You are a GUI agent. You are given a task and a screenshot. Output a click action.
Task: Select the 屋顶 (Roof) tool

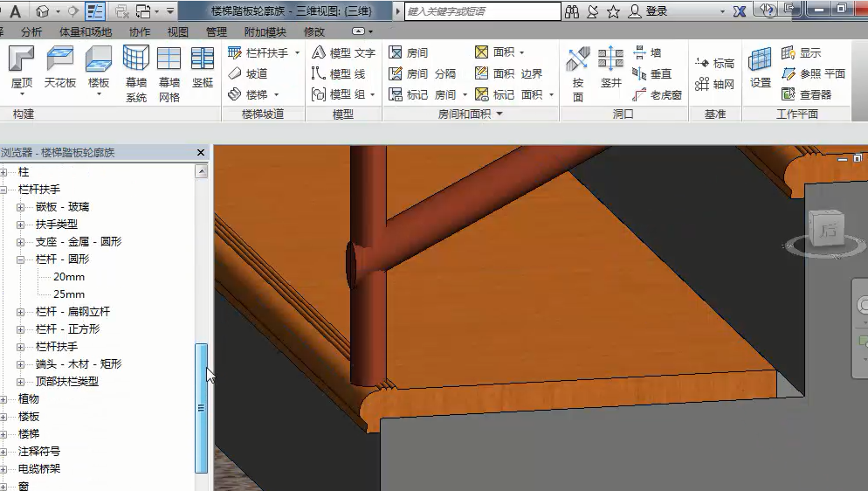pyautogui.click(x=22, y=70)
